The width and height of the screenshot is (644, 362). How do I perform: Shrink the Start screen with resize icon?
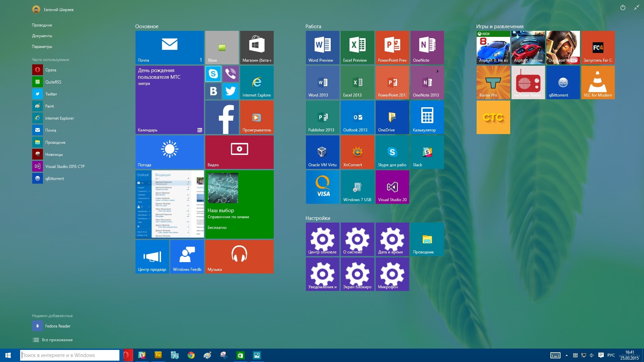click(x=636, y=7)
